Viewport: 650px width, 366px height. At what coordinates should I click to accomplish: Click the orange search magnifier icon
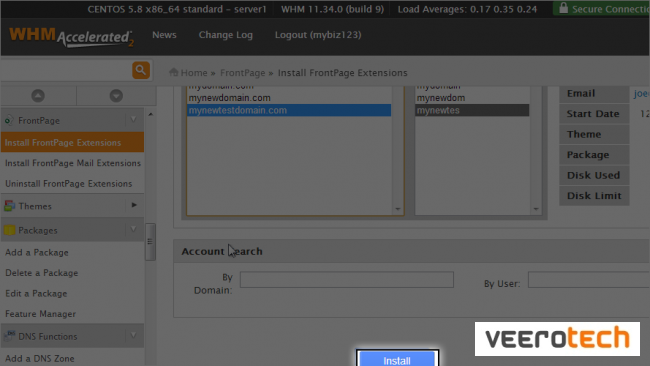point(141,70)
